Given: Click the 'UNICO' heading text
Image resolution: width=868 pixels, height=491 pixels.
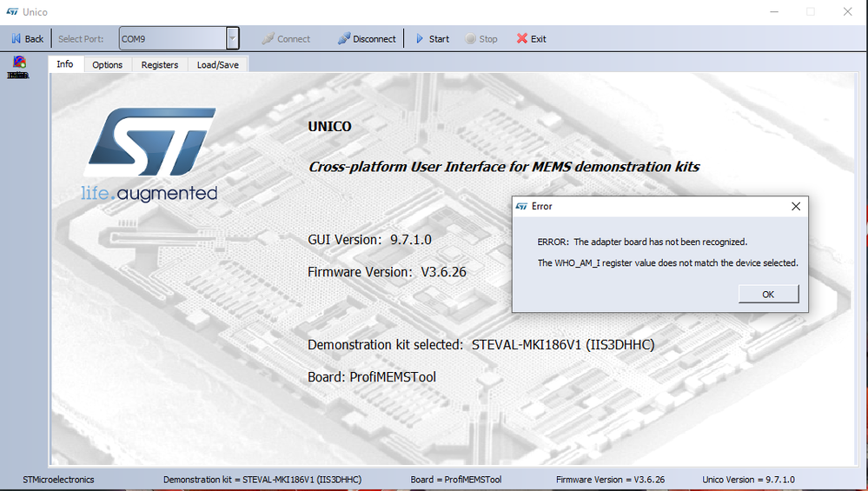Looking at the screenshot, I should tap(329, 127).
